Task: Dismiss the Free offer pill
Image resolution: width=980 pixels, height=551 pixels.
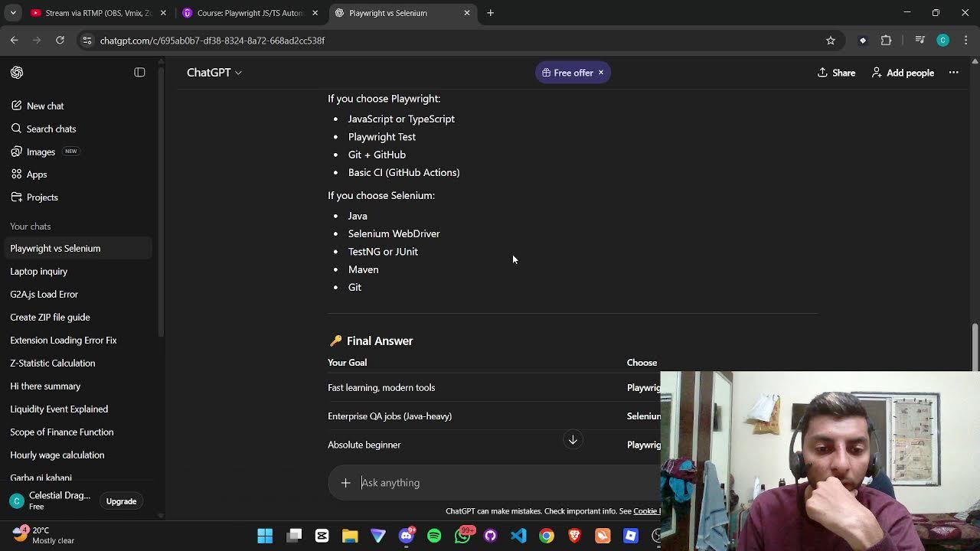Action: pyautogui.click(x=601, y=73)
